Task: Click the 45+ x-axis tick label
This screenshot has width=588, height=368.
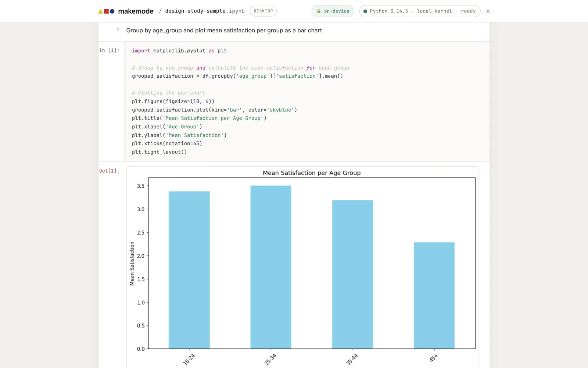Action: (x=434, y=358)
